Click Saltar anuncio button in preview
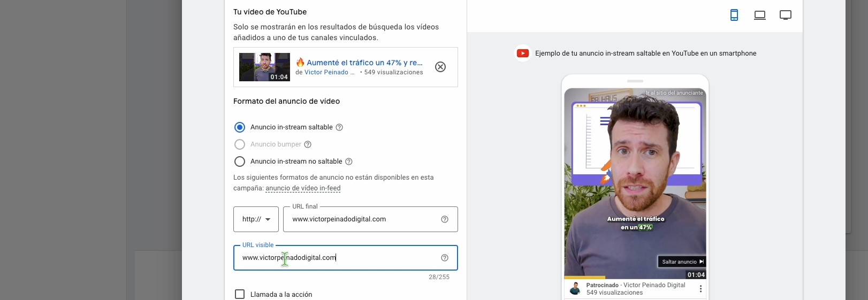 pyautogui.click(x=681, y=261)
